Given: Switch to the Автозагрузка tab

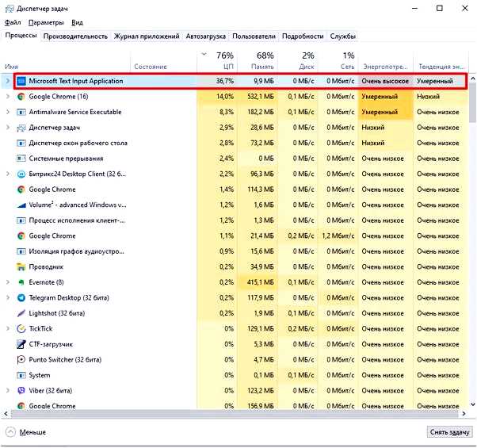Looking at the screenshot, I should [x=206, y=36].
